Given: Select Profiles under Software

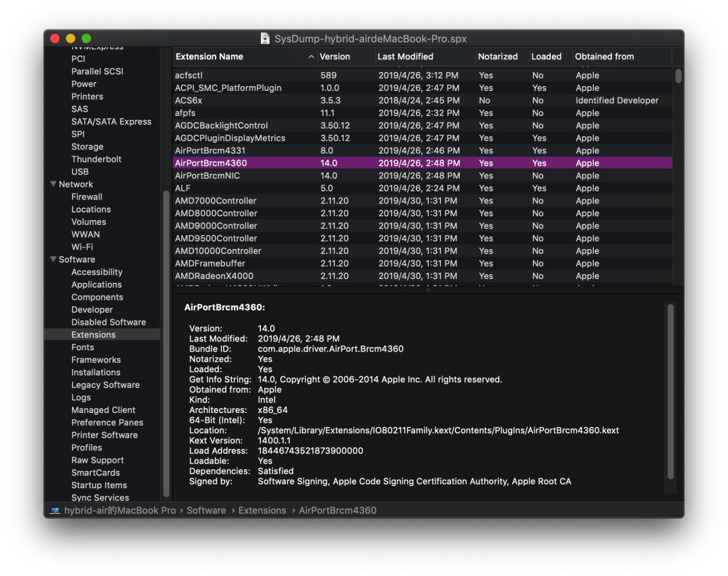Looking at the screenshot, I should (x=87, y=447).
